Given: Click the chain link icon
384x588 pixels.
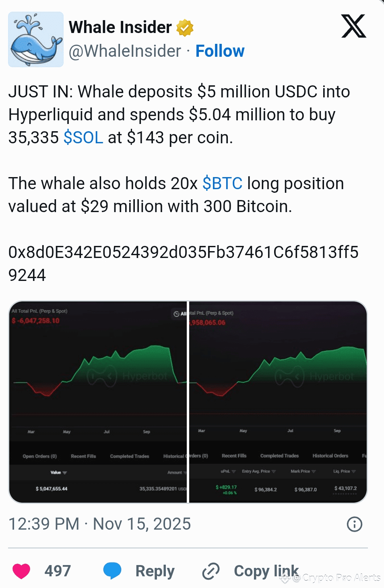Looking at the screenshot, I should point(211,571).
